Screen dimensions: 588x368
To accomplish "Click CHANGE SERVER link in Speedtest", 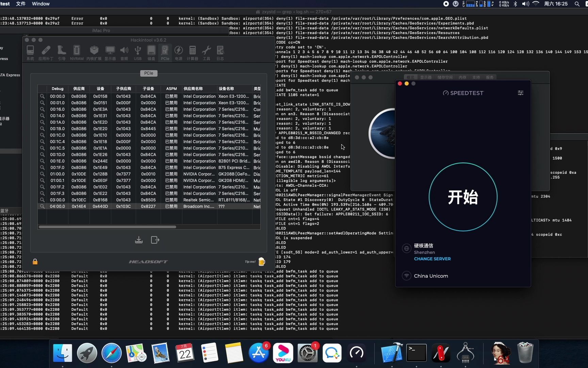I will pos(432,259).
